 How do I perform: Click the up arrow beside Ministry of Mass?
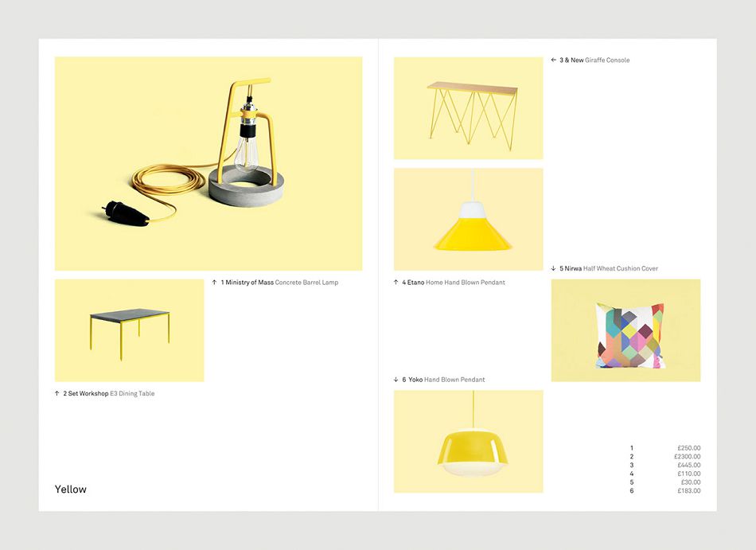(x=215, y=283)
